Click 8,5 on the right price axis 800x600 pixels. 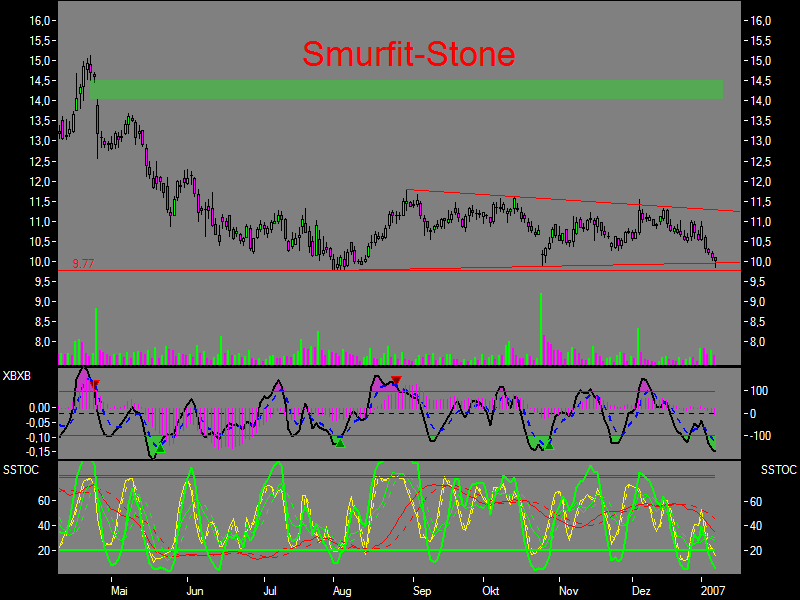(758, 322)
